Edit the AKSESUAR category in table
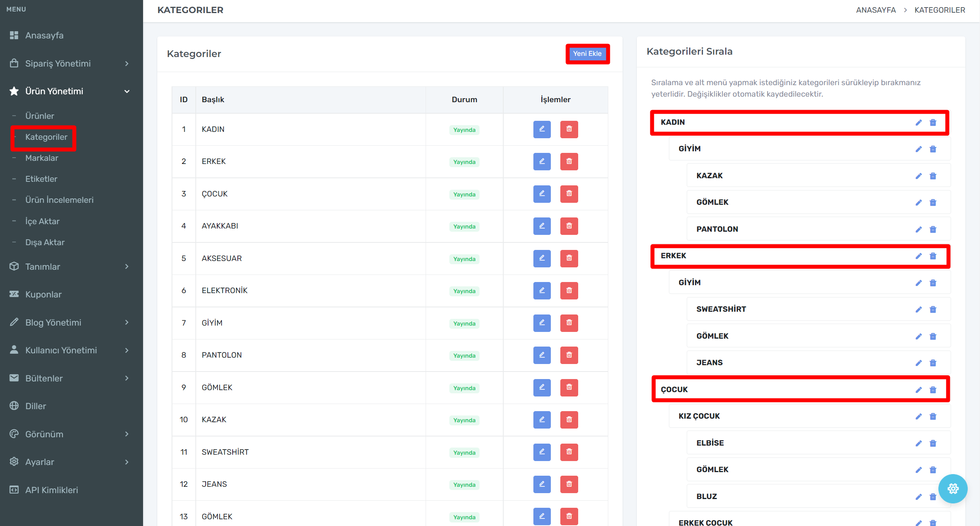 click(542, 258)
